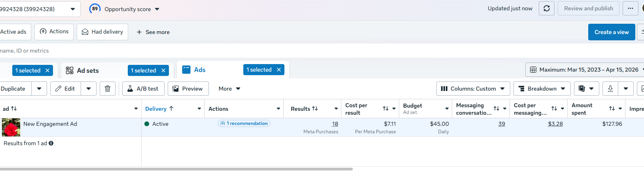The height and width of the screenshot is (178, 644).
Task: Open the Opportunity score dropdown
Action: tap(157, 9)
